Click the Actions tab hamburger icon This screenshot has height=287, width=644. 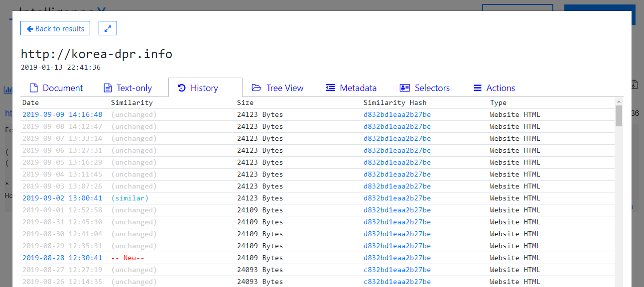[477, 88]
